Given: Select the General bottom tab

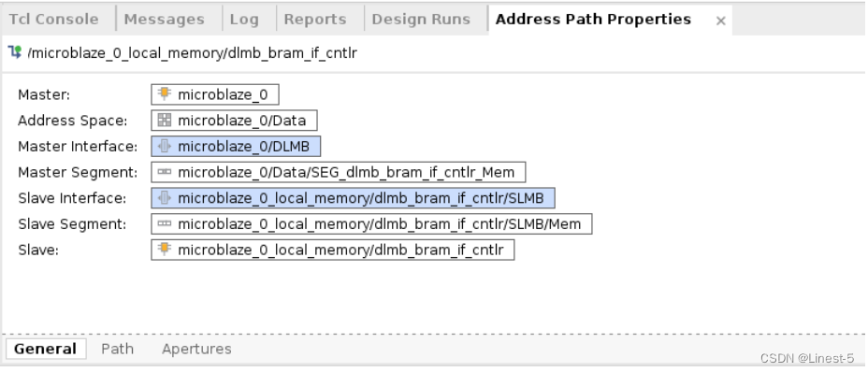Looking at the screenshot, I should (46, 349).
